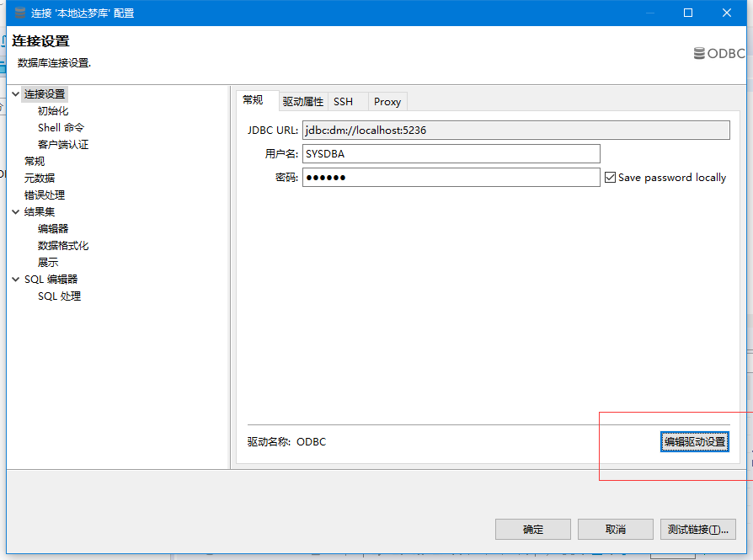Viewport: 753px width, 560px height.
Task: Select 数据格式化 tree item
Action: pyautogui.click(x=63, y=245)
